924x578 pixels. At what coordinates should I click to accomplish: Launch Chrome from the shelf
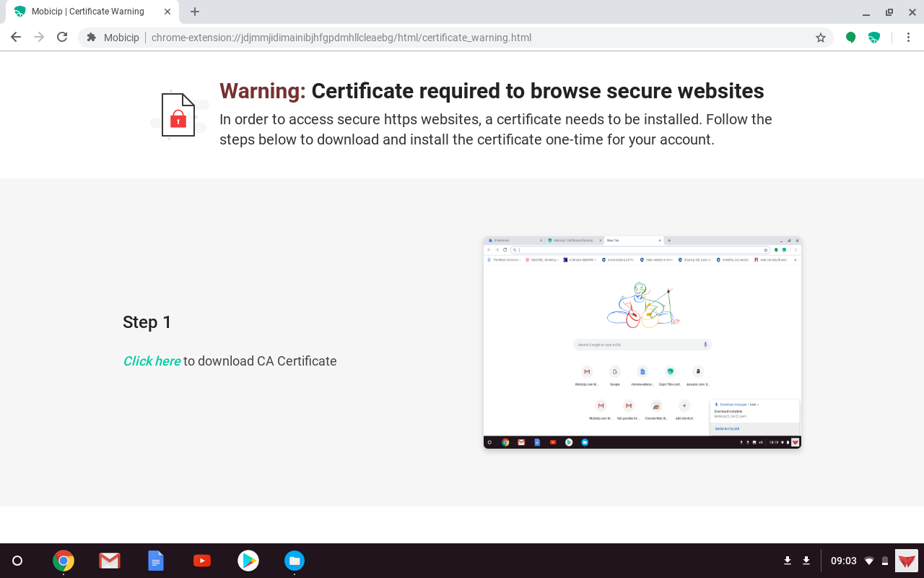coord(64,561)
